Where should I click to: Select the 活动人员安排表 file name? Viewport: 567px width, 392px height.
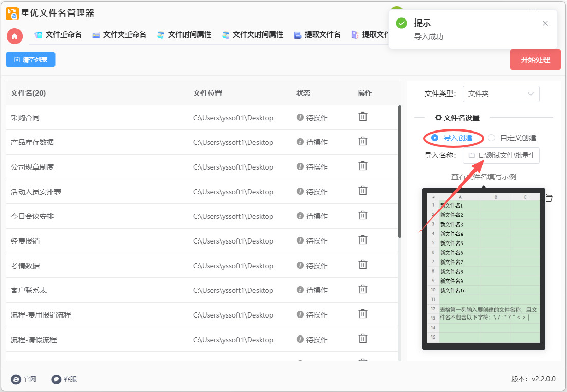[x=36, y=192]
